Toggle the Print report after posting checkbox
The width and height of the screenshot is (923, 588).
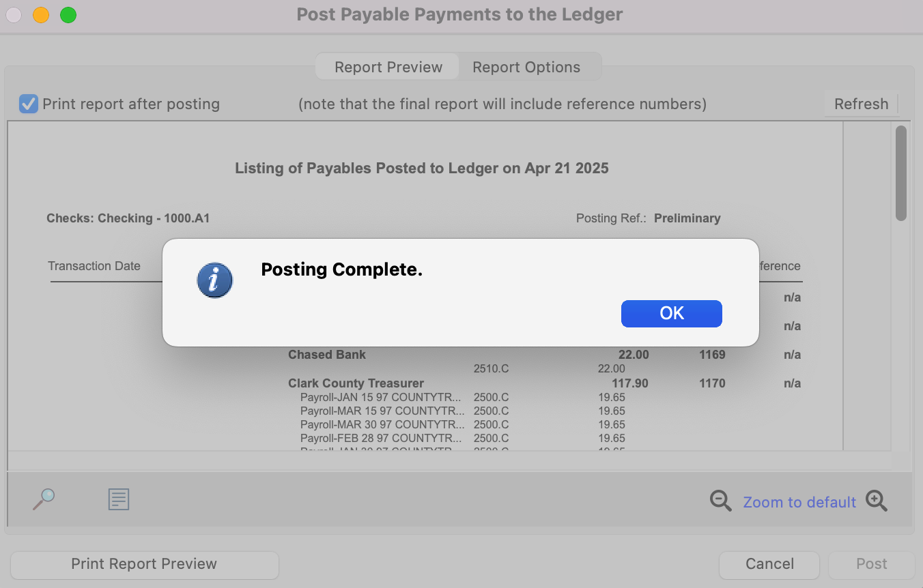pyautogui.click(x=29, y=104)
